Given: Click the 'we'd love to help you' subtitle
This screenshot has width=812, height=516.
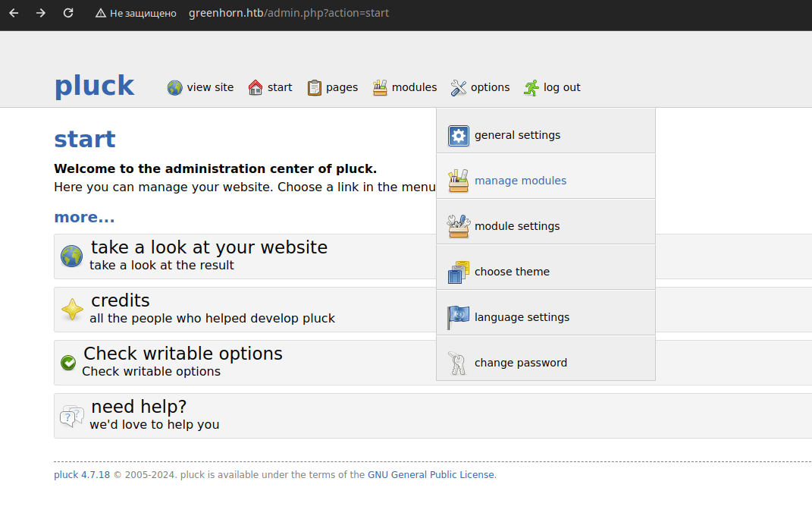Looking at the screenshot, I should (155, 425).
